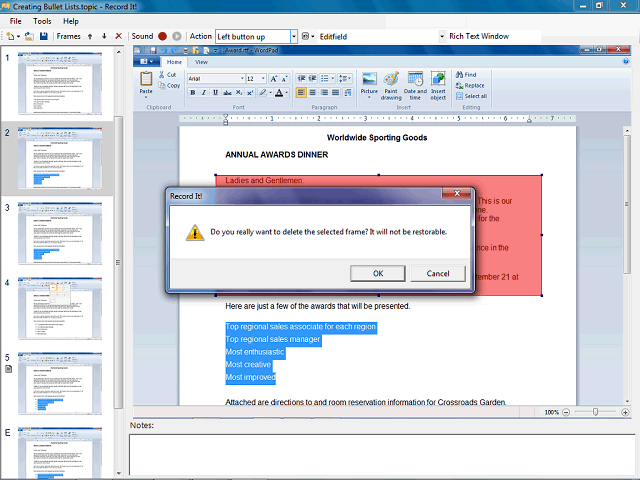Click the New topic icon in toolbar
Viewport: 640px width, 480px height.
[x=10, y=36]
